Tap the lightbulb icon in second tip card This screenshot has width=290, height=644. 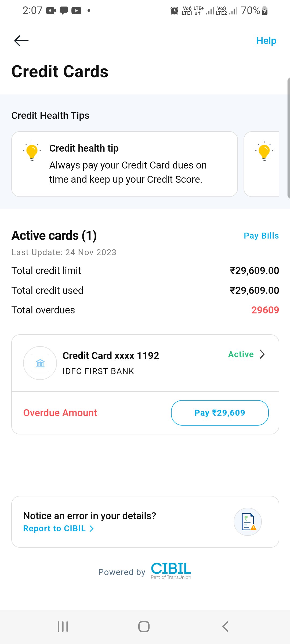(x=264, y=152)
